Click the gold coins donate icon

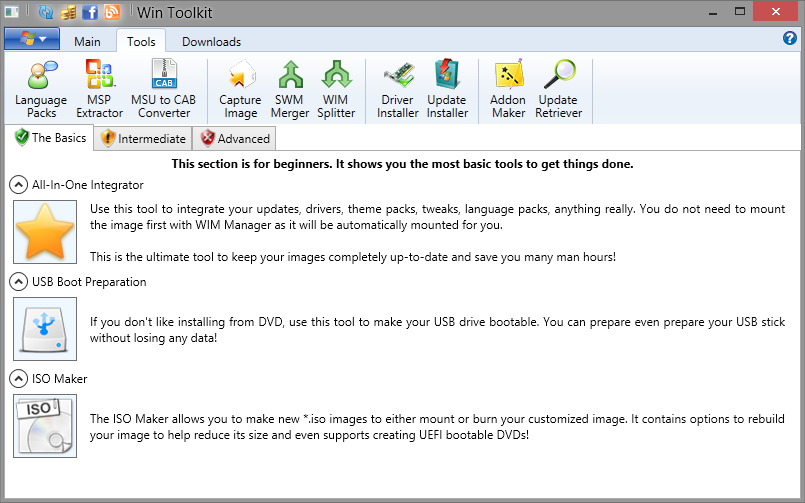pyautogui.click(x=68, y=12)
